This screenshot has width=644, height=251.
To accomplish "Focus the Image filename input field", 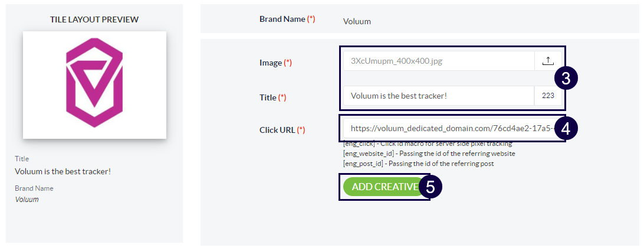I will [438, 61].
